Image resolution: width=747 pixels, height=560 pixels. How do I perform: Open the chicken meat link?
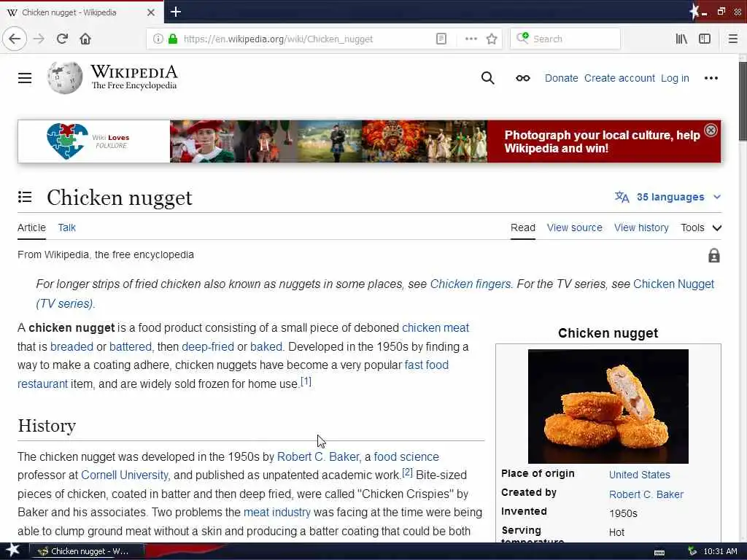436,327
